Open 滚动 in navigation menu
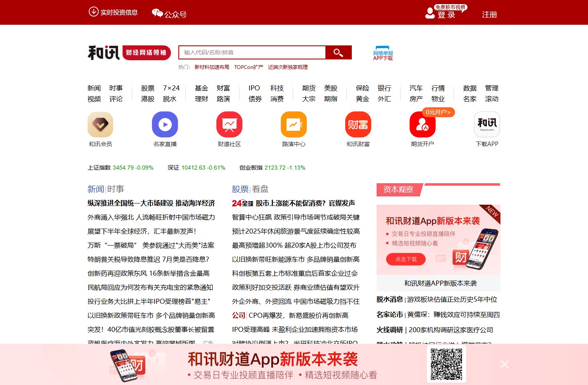 492,99
